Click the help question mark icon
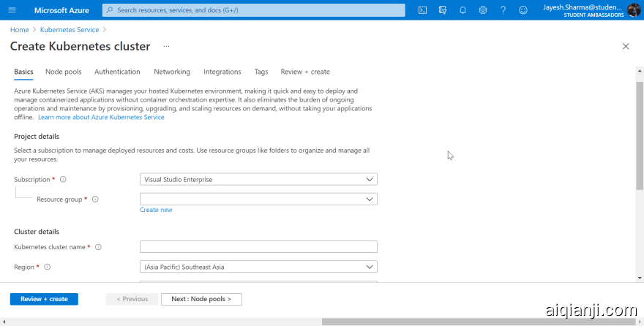Screen dimensions: 644x326 (x=503, y=10)
